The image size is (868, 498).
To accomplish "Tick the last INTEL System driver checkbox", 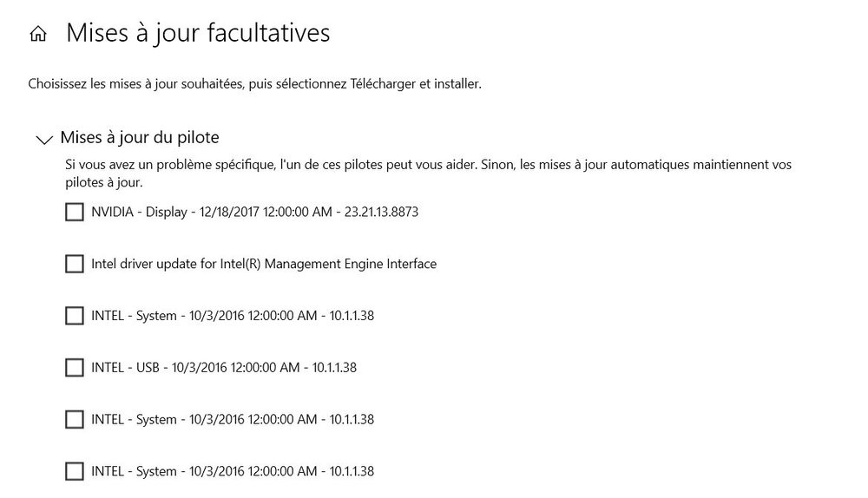I will click(x=75, y=472).
